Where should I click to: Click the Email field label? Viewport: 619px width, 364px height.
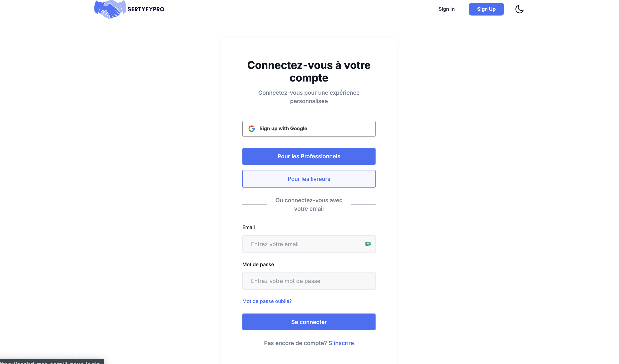coord(248,227)
